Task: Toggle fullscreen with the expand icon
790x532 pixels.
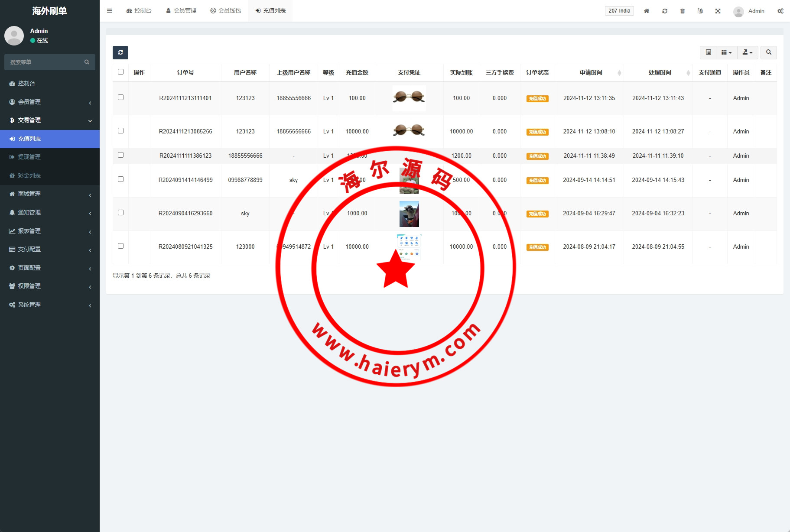Action: click(x=718, y=11)
